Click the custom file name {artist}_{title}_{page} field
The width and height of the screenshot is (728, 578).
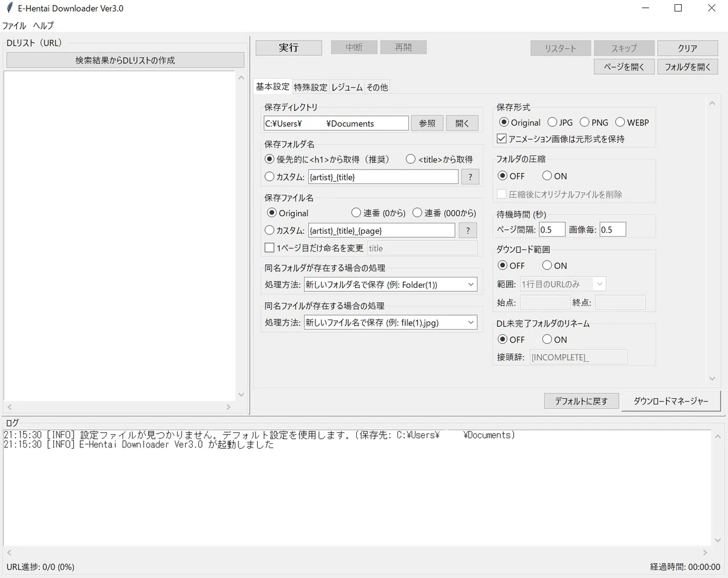tap(381, 230)
